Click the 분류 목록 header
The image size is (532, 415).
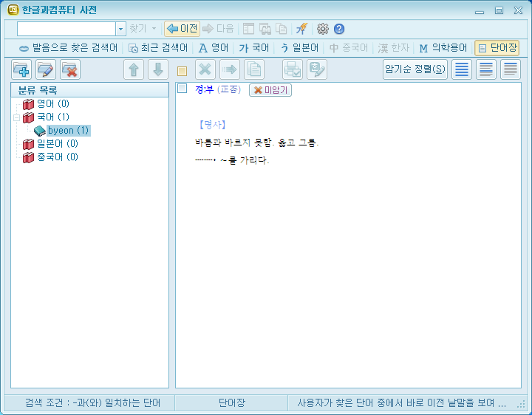[x=90, y=90]
